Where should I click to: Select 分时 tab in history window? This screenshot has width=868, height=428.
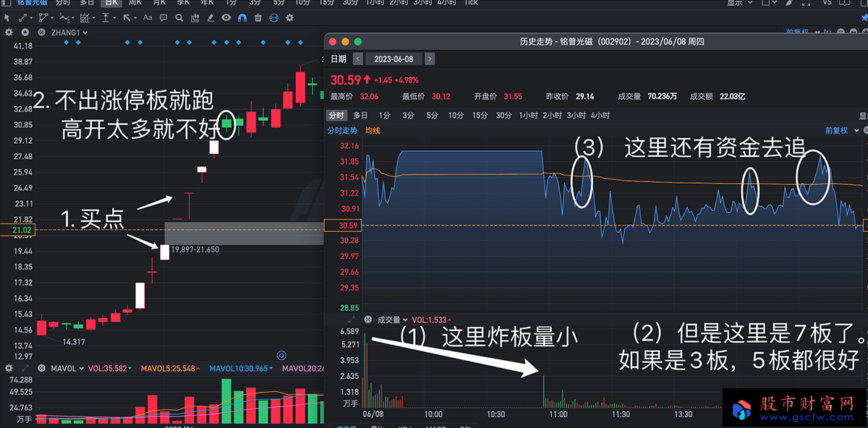coord(336,116)
